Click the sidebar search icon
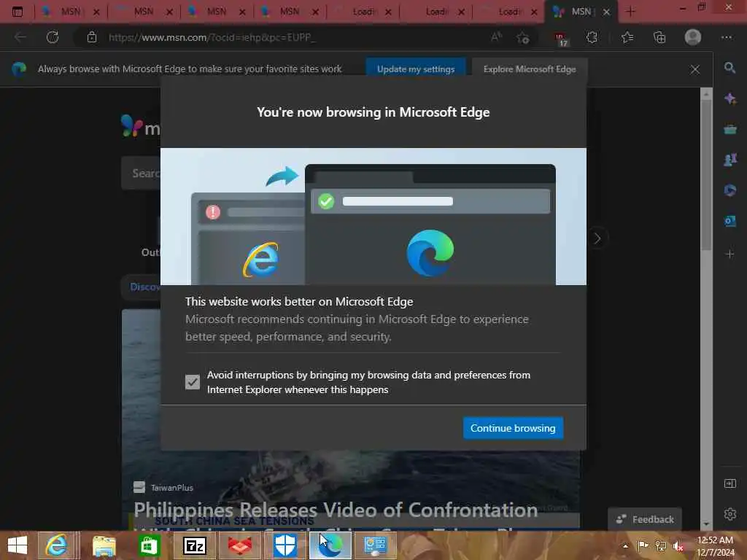This screenshot has height=560, width=747. tap(729, 68)
